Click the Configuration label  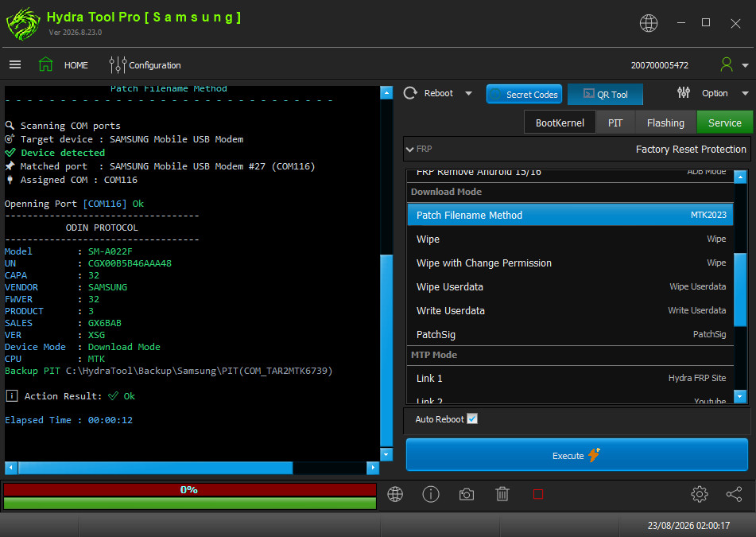[x=155, y=65]
